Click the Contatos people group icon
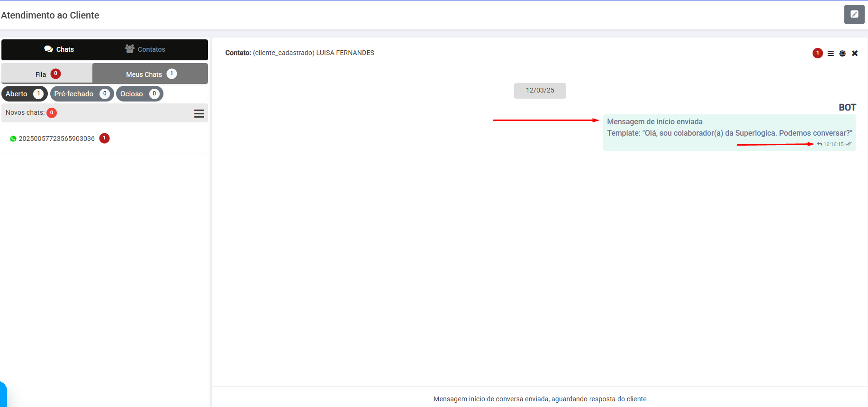The height and width of the screenshot is (407, 868). click(x=130, y=48)
